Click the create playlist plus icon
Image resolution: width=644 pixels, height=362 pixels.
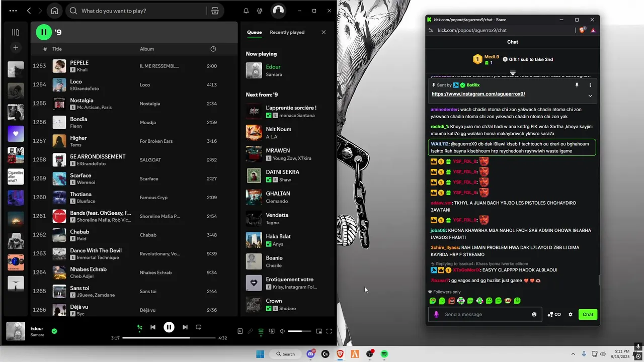[x=16, y=48]
